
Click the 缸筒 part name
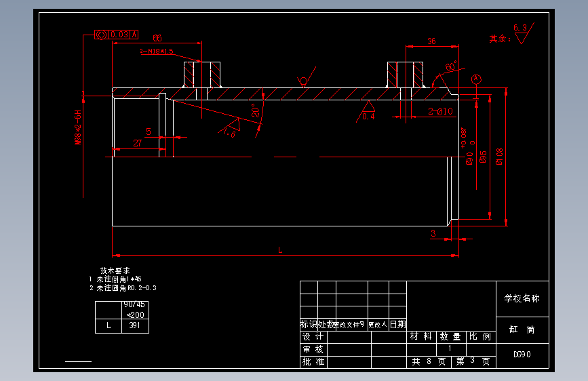(522, 329)
